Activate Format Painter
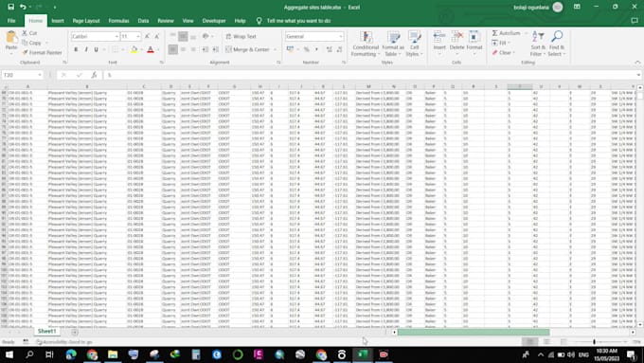The image size is (644, 363). pyautogui.click(x=42, y=53)
